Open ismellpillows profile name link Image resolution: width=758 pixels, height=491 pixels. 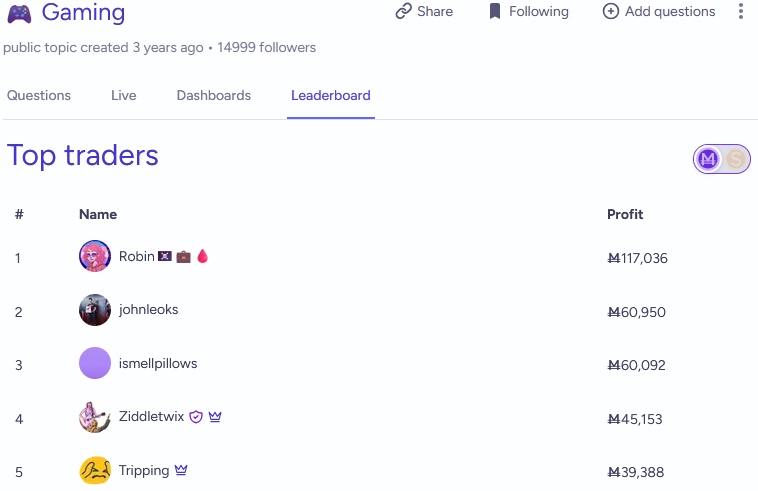tap(158, 363)
